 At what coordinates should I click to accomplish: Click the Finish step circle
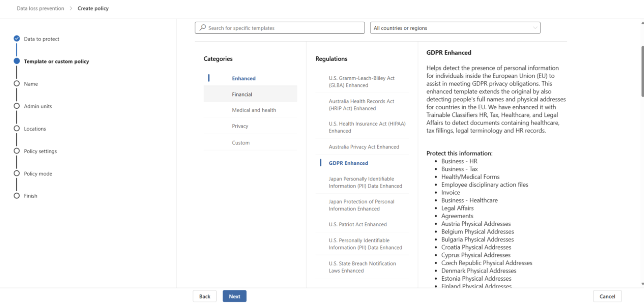click(x=16, y=196)
